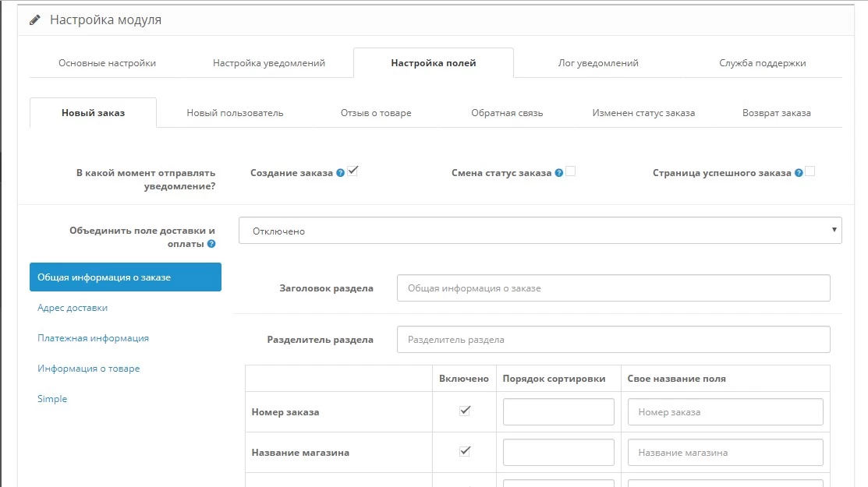
Task: Click the Заголовок раздела input field
Action: pyautogui.click(x=613, y=288)
